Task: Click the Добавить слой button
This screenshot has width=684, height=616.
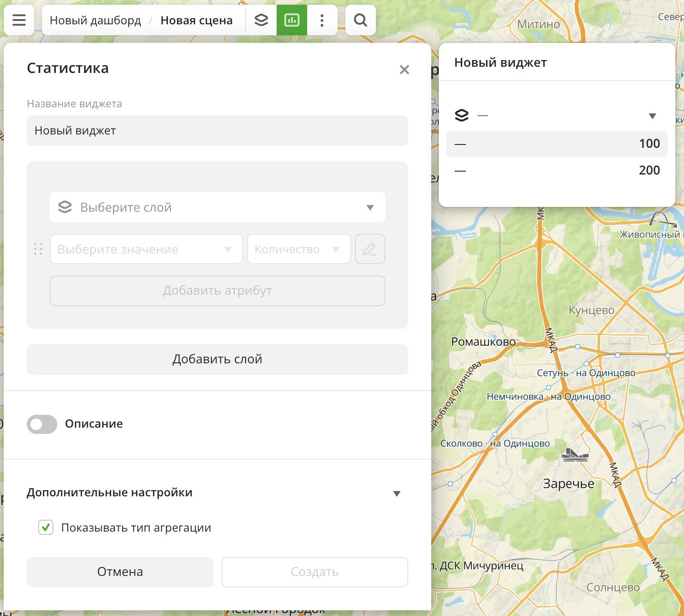Action: coord(217,359)
